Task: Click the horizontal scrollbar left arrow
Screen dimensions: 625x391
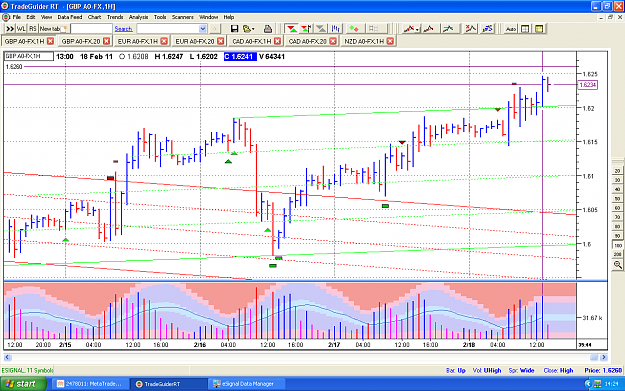Action: point(7,358)
